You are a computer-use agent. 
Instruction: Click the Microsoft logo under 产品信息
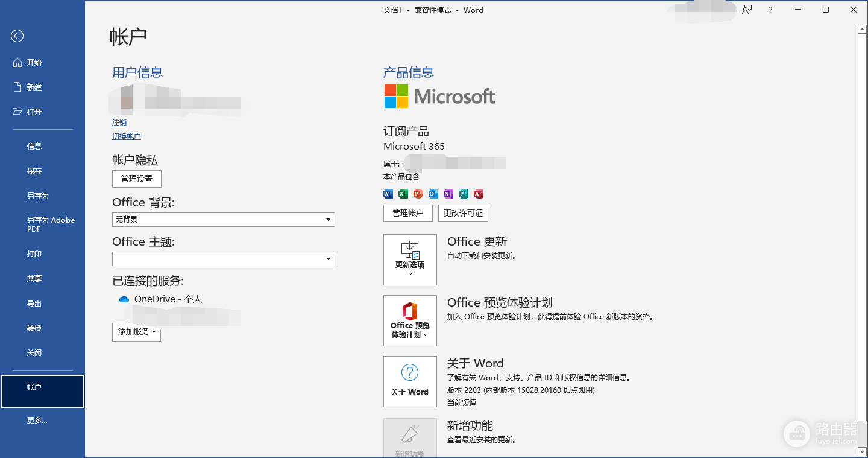tap(439, 96)
